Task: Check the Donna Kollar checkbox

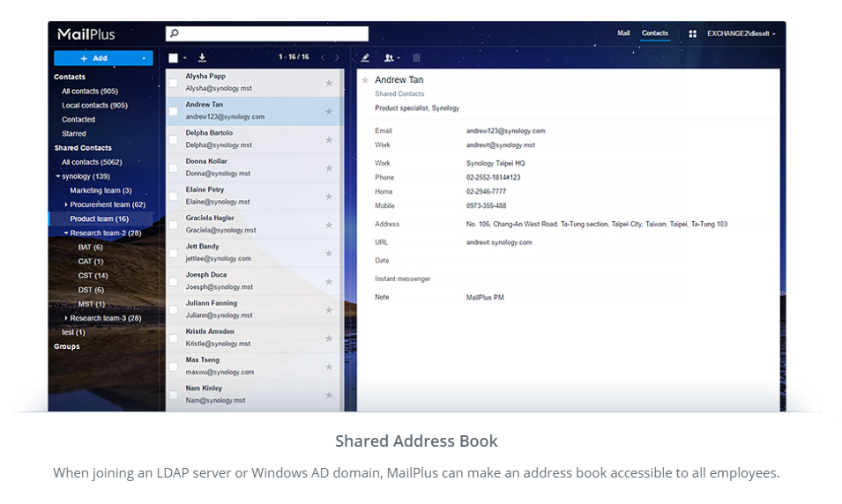Action: (173, 168)
